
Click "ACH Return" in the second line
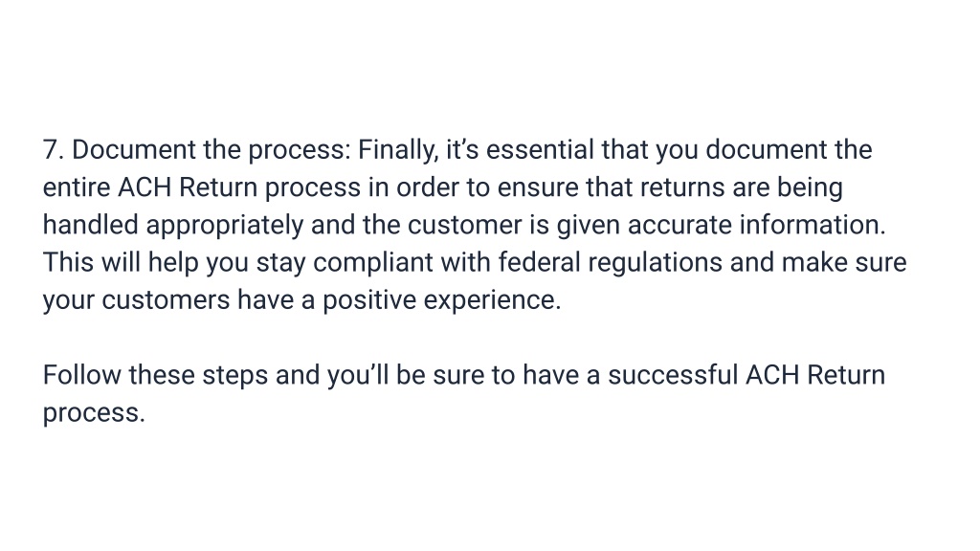click(x=188, y=187)
